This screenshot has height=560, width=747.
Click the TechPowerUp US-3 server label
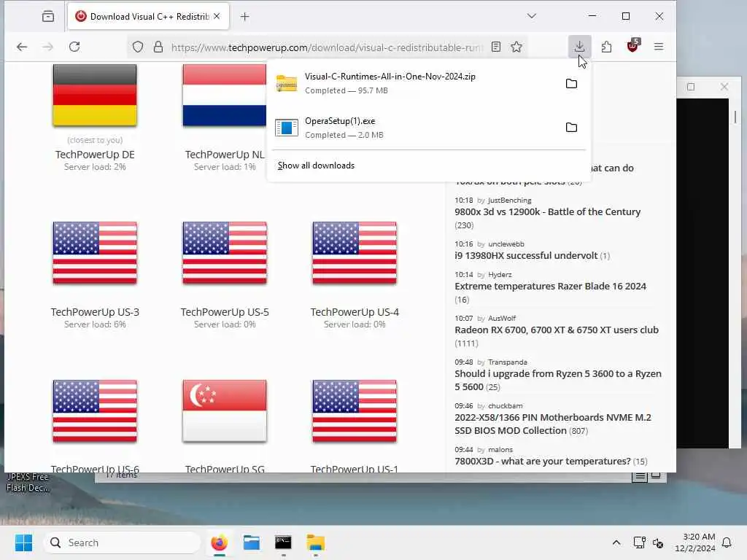click(95, 312)
